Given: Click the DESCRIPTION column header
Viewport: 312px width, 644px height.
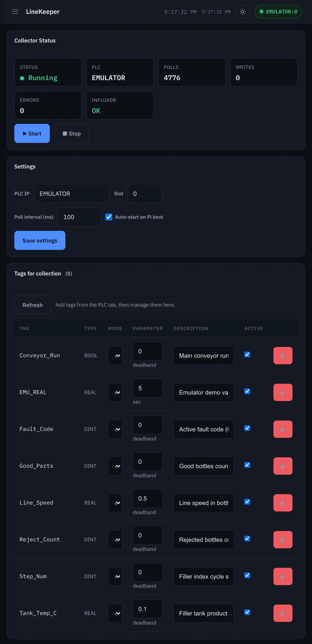Looking at the screenshot, I should [191, 328].
